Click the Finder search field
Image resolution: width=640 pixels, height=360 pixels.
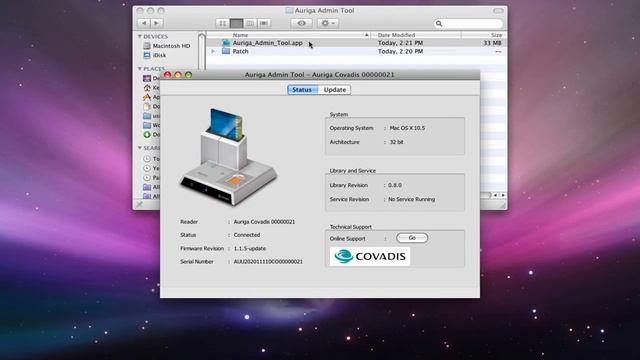[x=468, y=23]
